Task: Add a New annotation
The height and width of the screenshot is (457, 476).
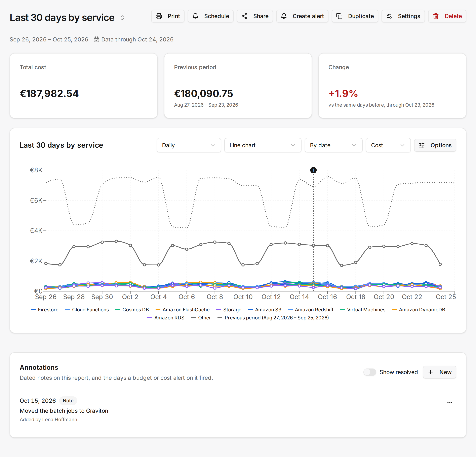Action: [x=439, y=372]
